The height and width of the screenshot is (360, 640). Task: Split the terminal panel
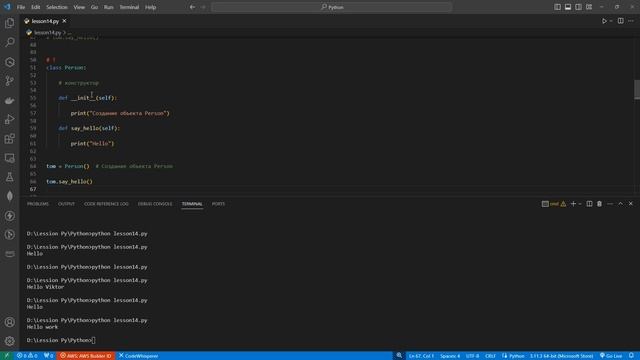click(x=589, y=204)
